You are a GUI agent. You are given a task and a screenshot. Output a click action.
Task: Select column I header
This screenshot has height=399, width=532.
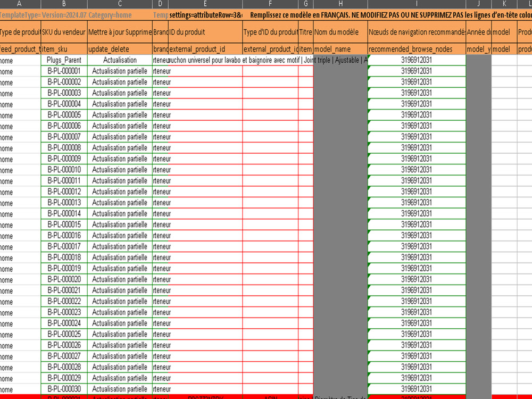(x=417, y=4)
